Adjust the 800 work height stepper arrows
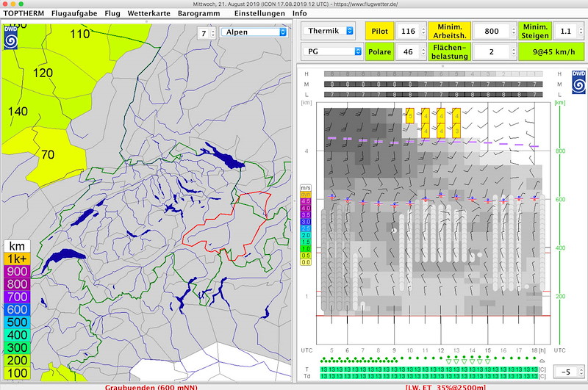Screen dimensions: 588x390 513,31
